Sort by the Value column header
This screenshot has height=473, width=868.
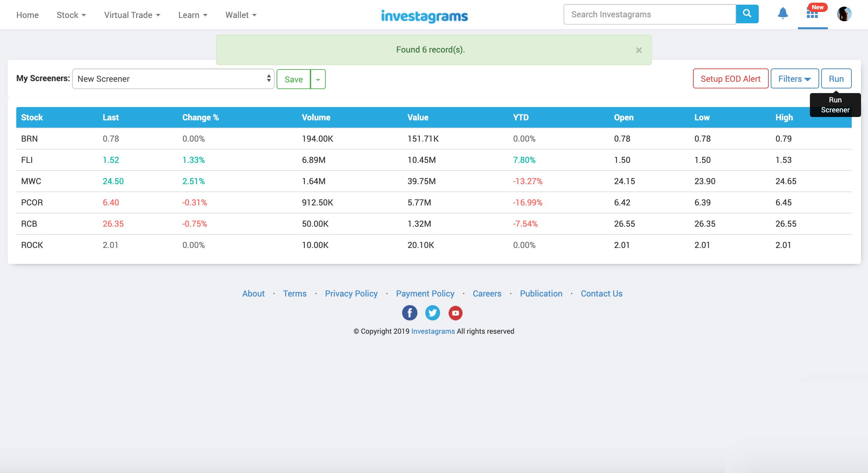[x=418, y=117]
